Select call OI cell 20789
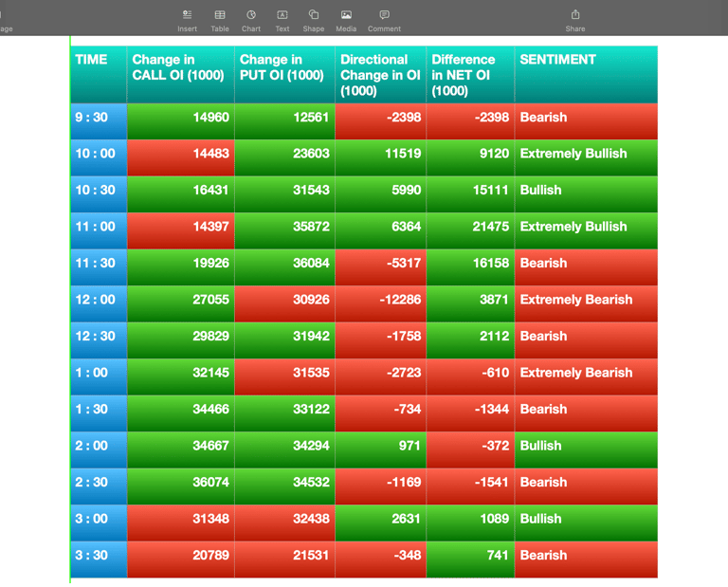Image resolution: width=728 pixels, height=587 pixels. [181, 559]
